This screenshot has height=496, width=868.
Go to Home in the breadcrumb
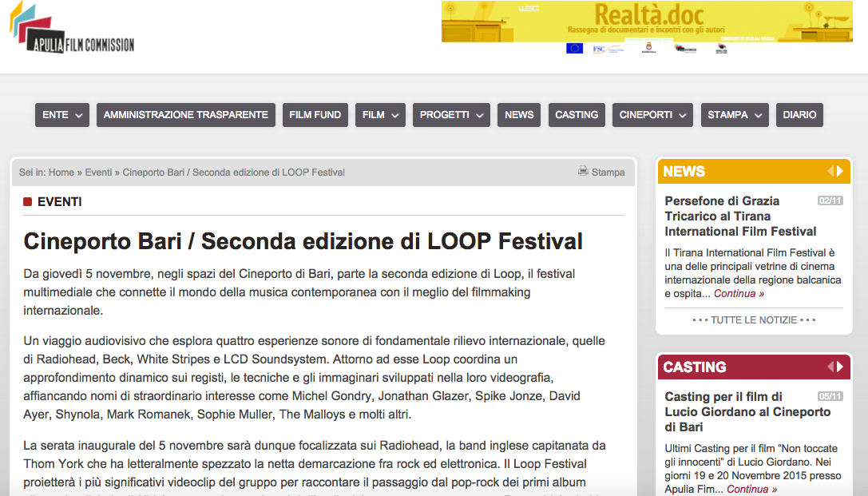[61, 173]
